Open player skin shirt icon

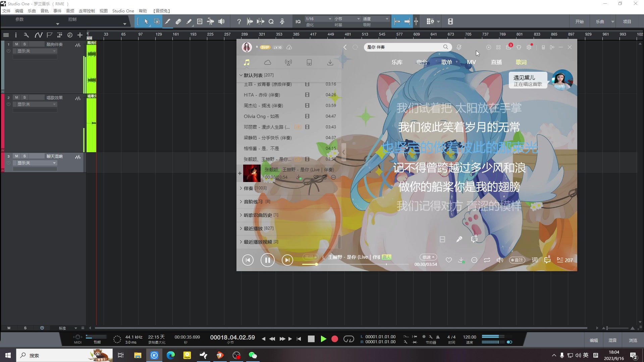click(519, 47)
